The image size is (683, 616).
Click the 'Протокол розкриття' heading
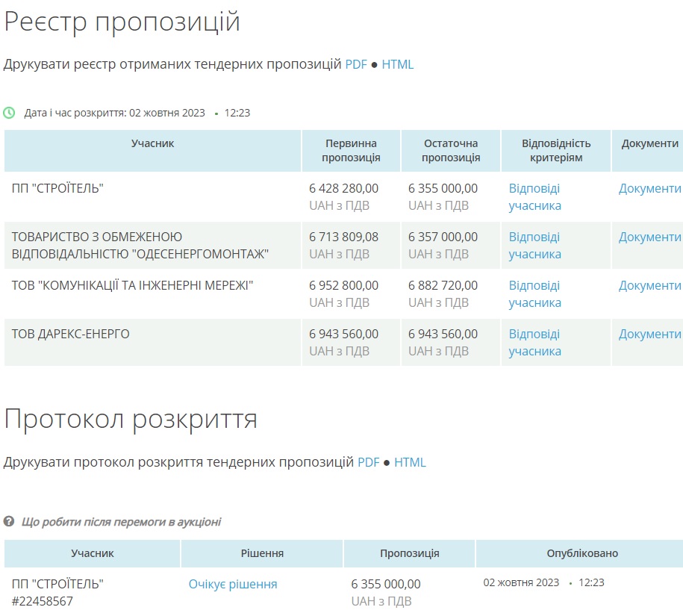(131, 419)
